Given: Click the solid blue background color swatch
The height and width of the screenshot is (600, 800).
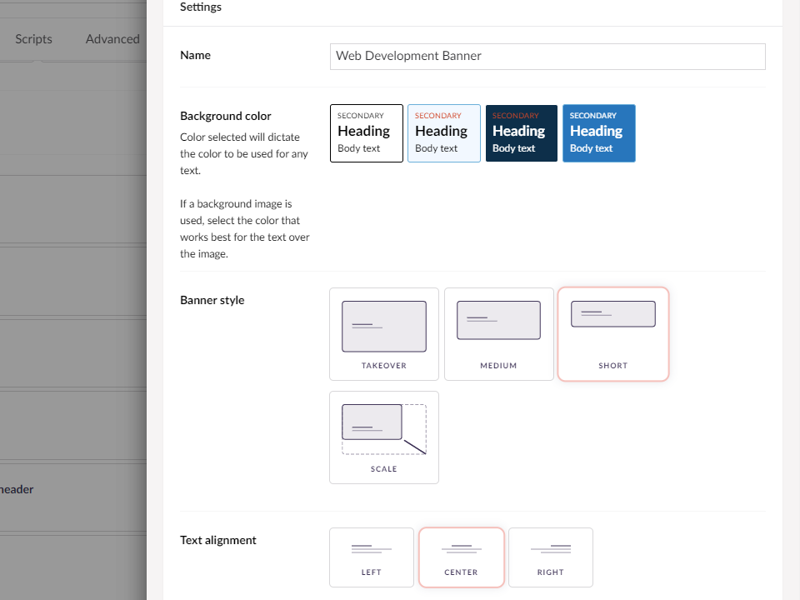Looking at the screenshot, I should [x=598, y=133].
